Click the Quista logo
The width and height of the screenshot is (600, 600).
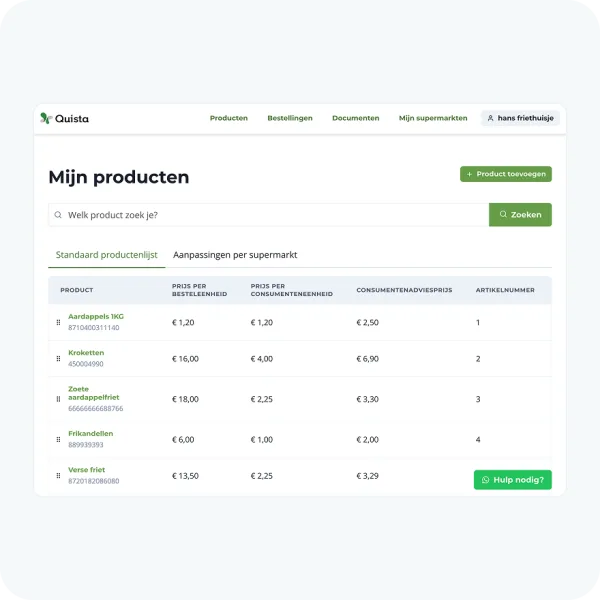point(64,118)
